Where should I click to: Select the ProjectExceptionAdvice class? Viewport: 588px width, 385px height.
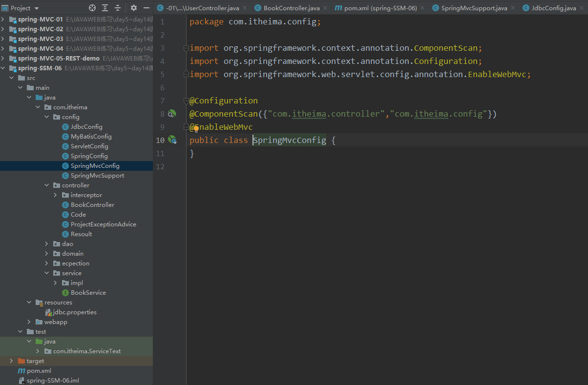tap(103, 224)
